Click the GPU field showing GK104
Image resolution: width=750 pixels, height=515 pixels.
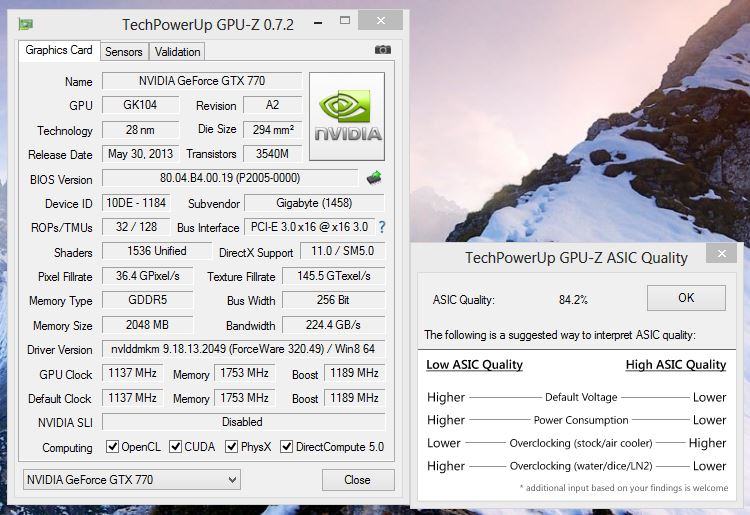click(140, 105)
